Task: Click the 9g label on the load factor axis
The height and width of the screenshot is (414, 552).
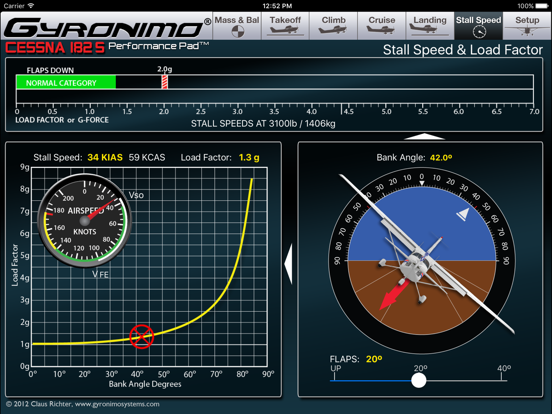Action: (24, 167)
